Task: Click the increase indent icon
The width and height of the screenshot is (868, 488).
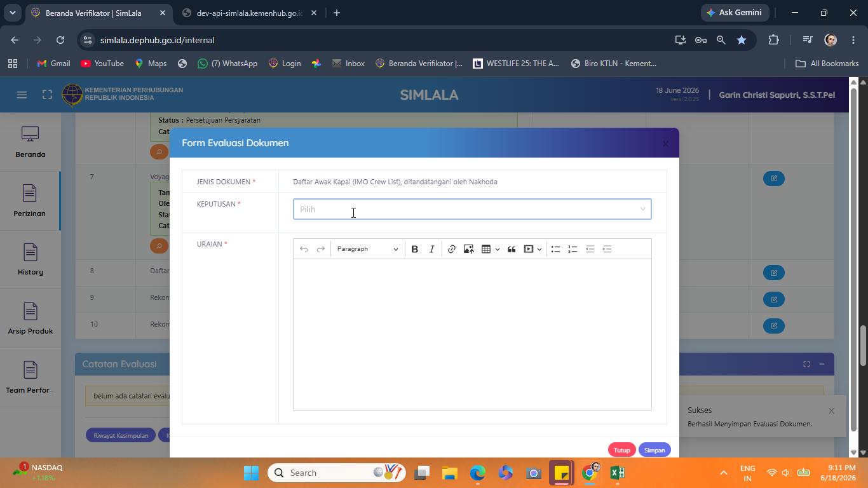Action: [x=607, y=249]
